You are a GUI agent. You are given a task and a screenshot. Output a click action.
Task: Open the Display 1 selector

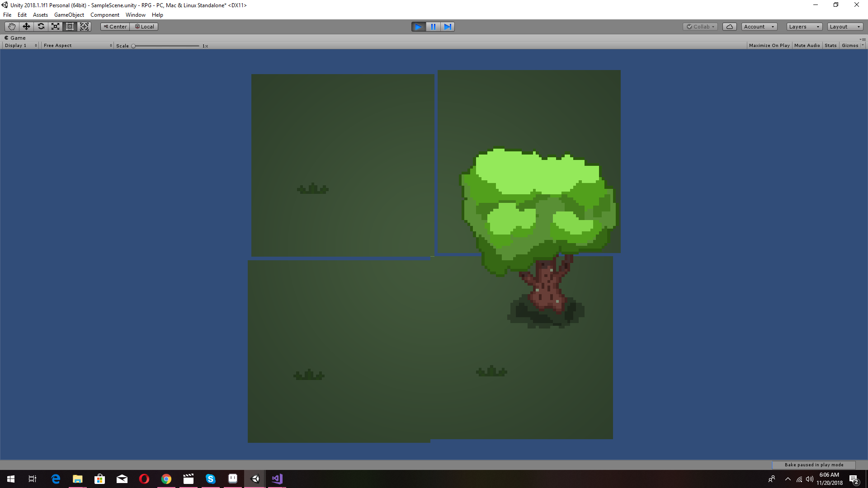click(x=19, y=45)
